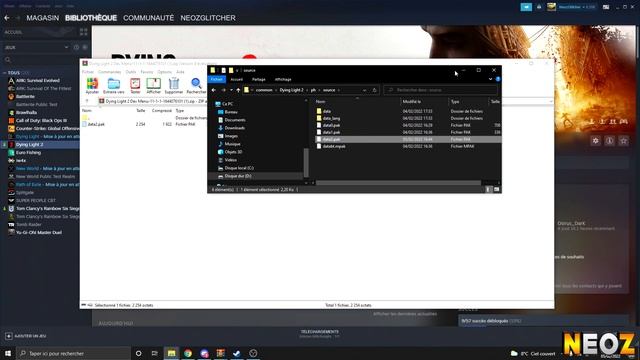Screen dimensions: 640x360
Task: Open Steam COMMUNAUTÉ tab
Action: click(149, 18)
